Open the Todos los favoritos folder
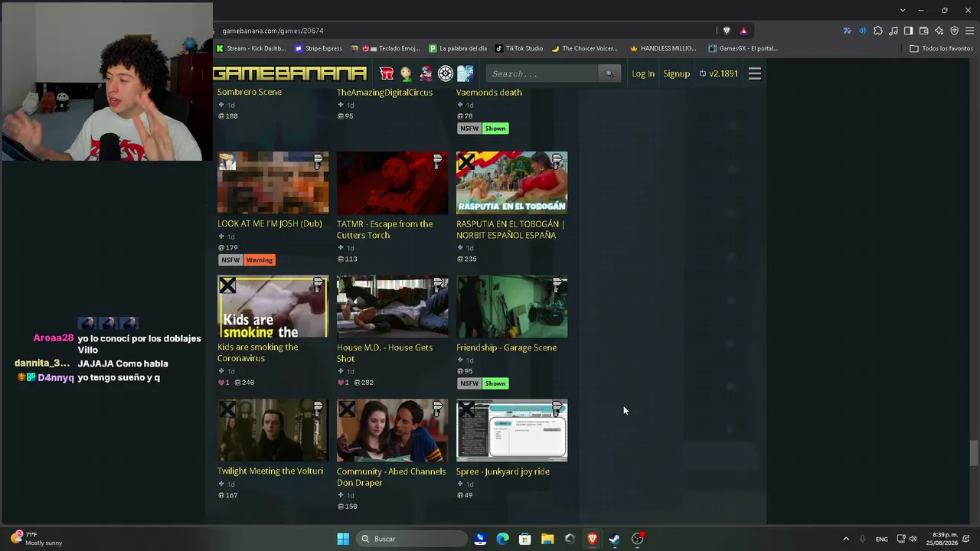 (941, 48)
